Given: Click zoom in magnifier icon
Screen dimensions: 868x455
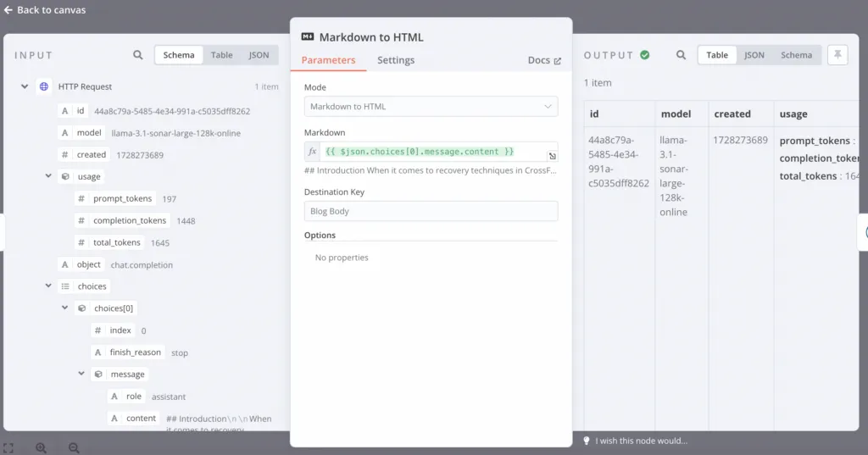Looking at the screenshot, I should coord(41,448).
